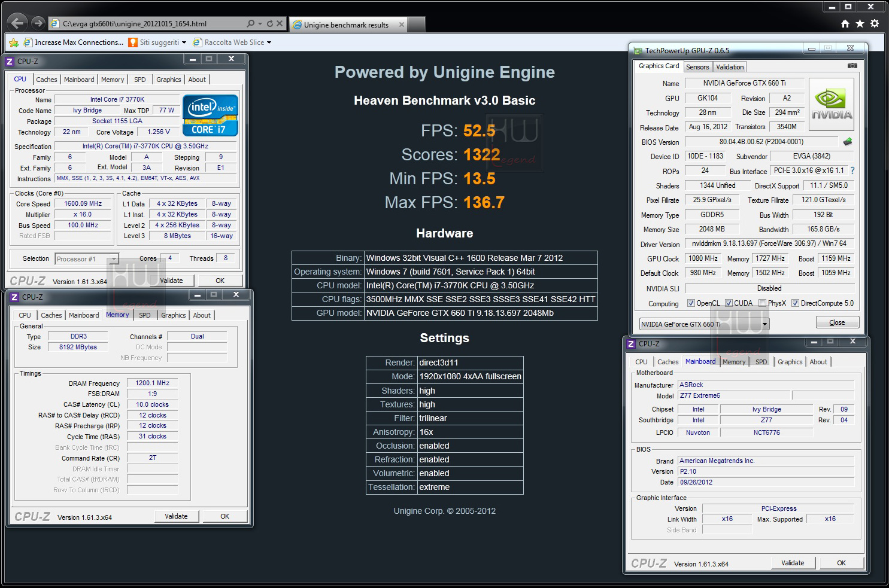Click Validate in top CPU-Z window
This screenshot has height=588, width=889.
(171, 281)
